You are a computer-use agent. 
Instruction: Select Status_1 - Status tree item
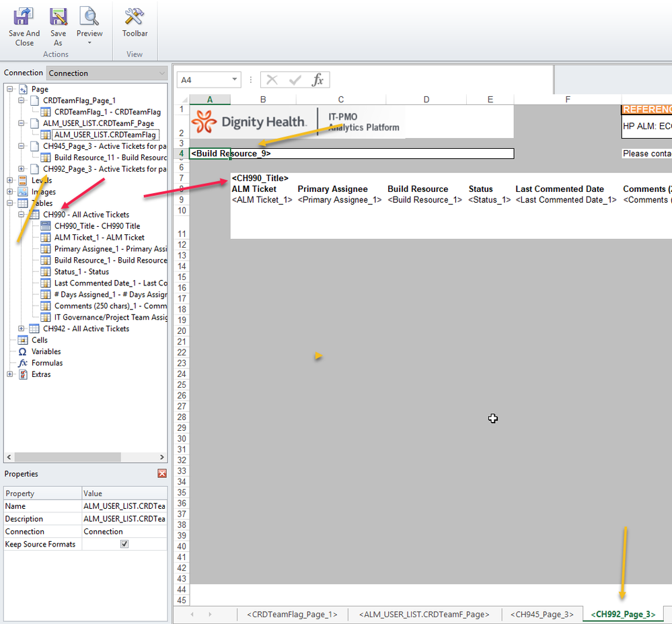[81, 272]
